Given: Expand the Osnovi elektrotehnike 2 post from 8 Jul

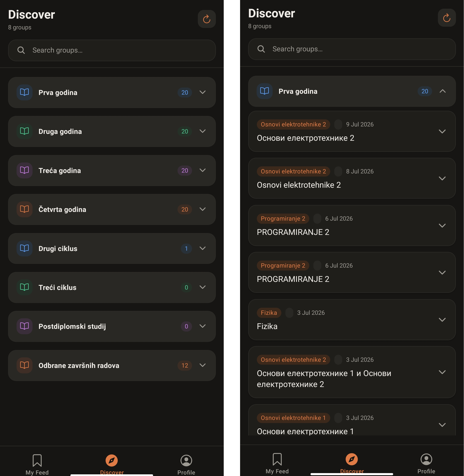Looking at the screenshot, I should pyautogui.click(x=442, y=178).
